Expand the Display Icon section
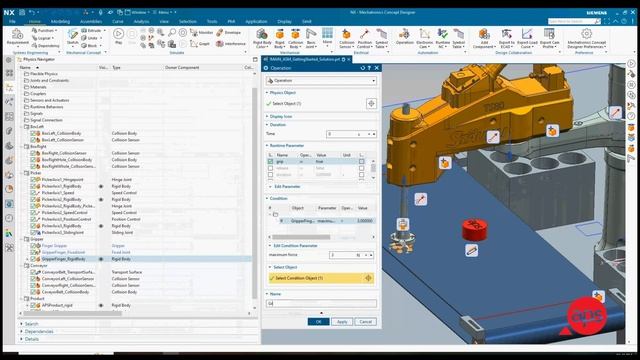Image resolution: width=640 pixels, height=360 pixels. point(267,116)
